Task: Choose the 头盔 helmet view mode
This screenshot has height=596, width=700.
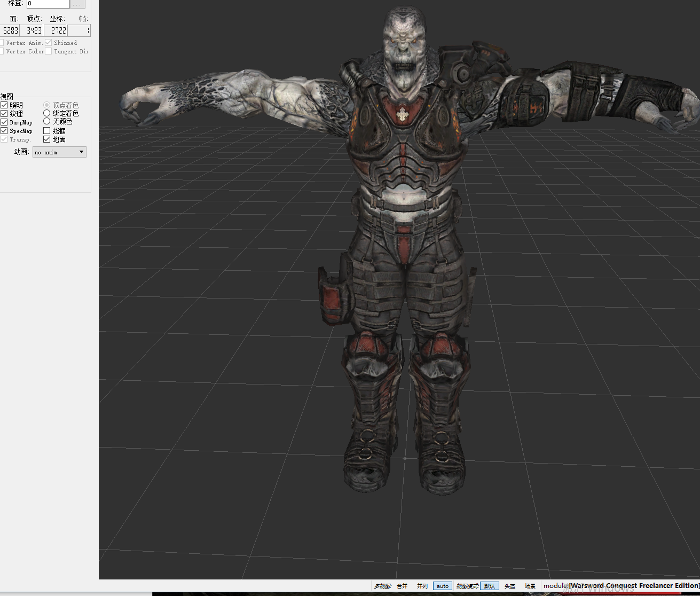Action: pos(510,586)
